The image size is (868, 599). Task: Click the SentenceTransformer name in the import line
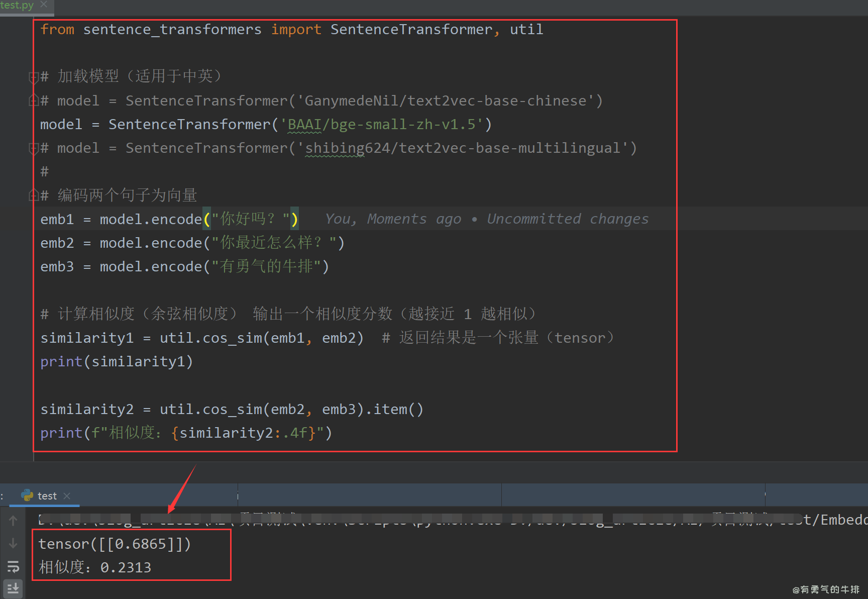pos(411,30)
